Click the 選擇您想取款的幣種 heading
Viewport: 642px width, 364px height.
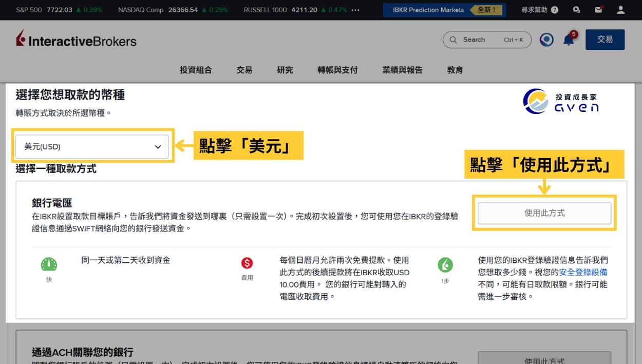point(70,94)
